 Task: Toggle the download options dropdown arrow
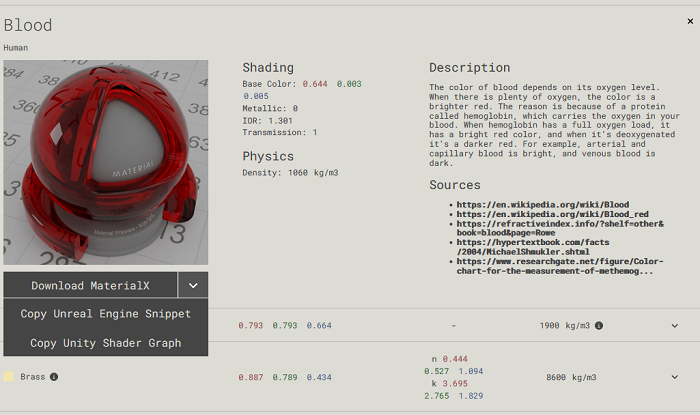point(193,285)
